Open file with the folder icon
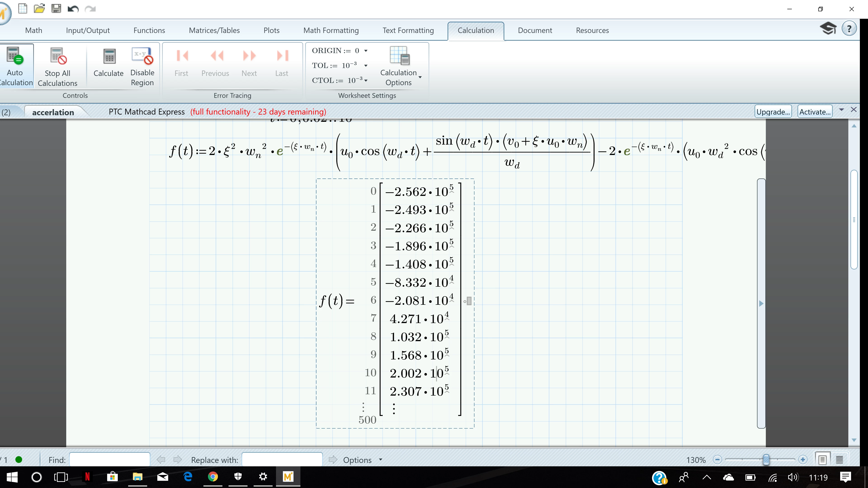 pos(39,8)
